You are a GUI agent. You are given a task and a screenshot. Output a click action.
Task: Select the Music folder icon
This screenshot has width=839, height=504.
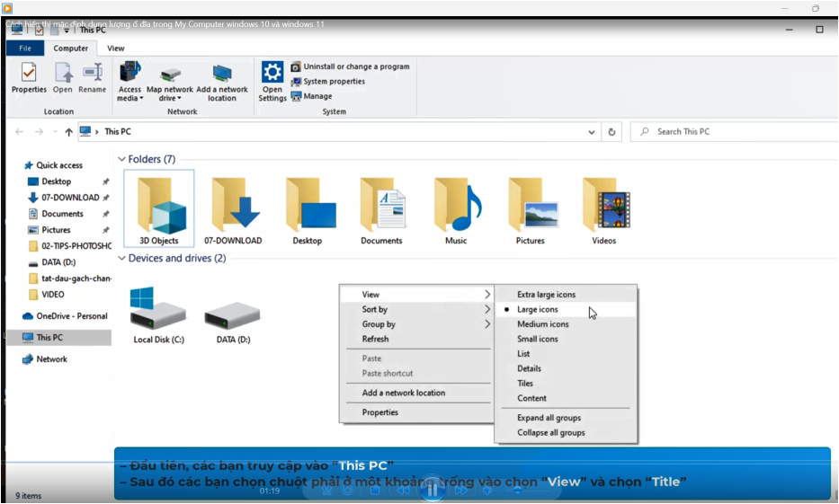(x=456, y=210)
